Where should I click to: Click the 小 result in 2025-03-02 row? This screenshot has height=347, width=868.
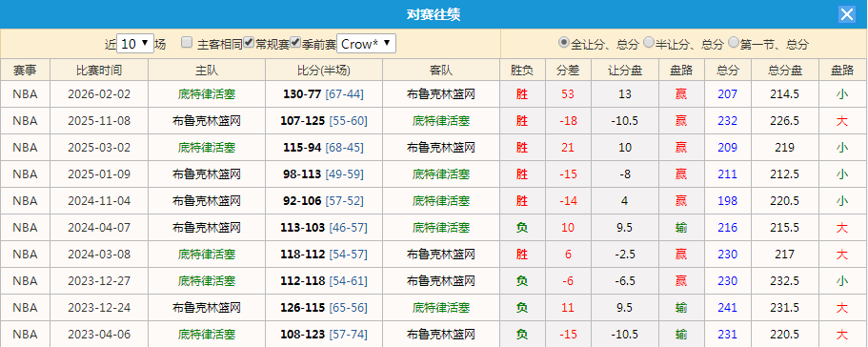[842, 147]
